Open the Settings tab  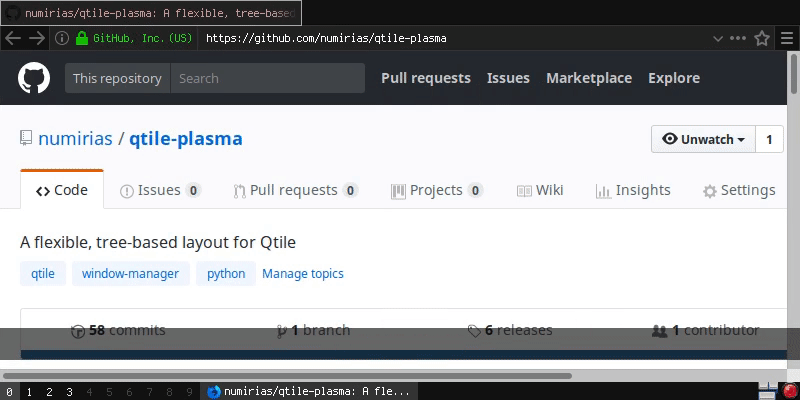(x=739, y=190)
